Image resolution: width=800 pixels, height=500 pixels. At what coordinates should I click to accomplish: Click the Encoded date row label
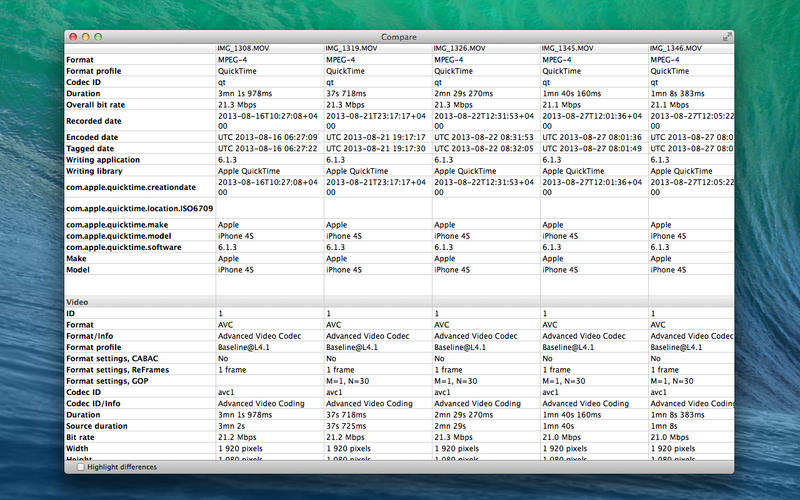pos(92,137)
